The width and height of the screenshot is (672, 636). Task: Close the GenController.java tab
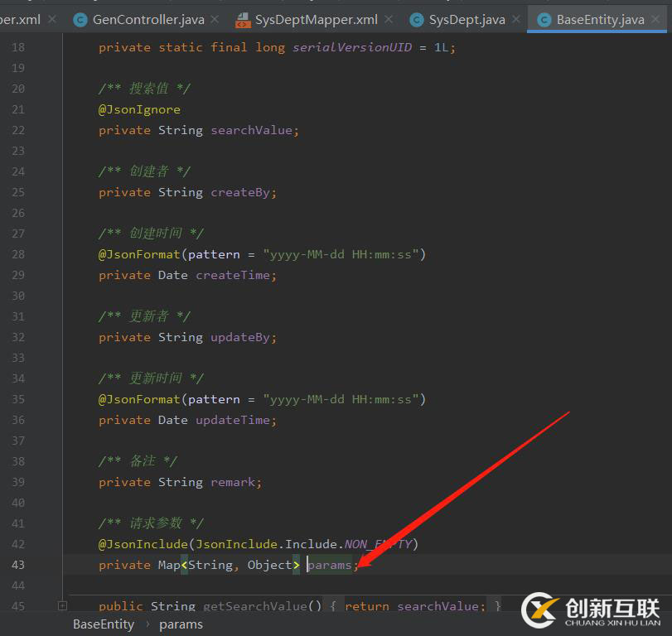[215, 19]
